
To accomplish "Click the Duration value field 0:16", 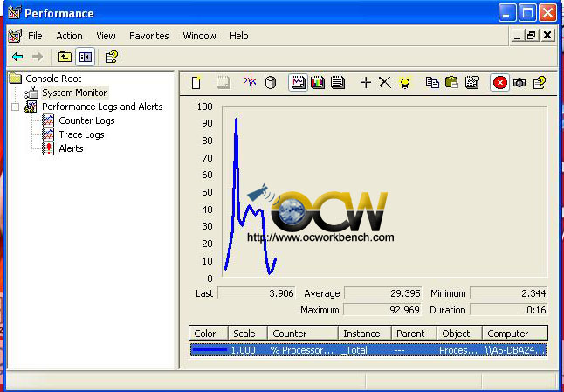I will point(509,310).
